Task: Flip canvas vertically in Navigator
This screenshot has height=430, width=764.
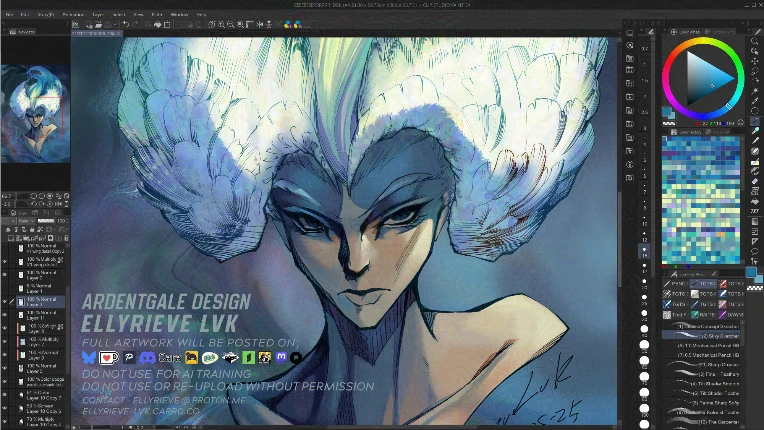Action: point(66,204)
